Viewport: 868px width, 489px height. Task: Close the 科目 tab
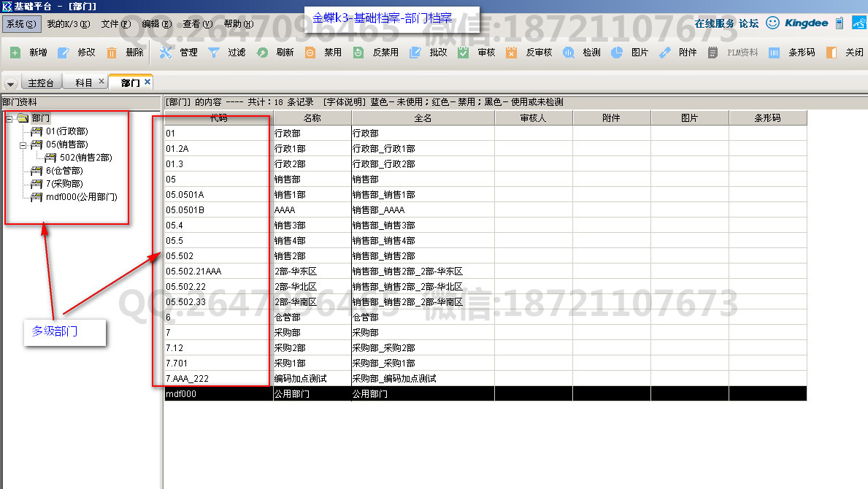coord(101,82)
